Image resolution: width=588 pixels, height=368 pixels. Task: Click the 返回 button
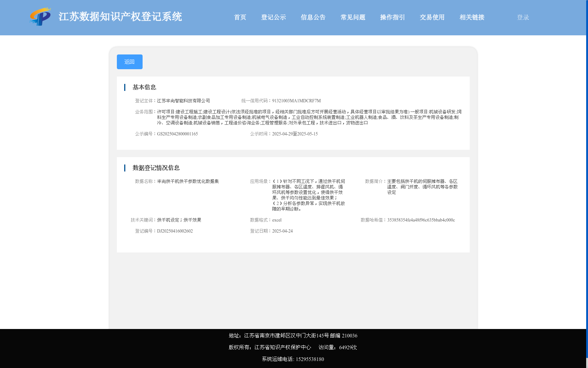point(130,62)
